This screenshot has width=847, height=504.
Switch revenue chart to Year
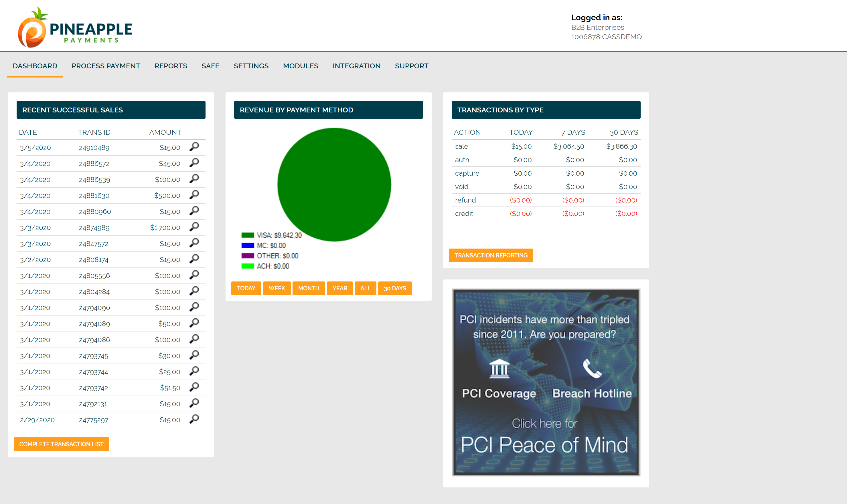click(x=339, y=288)
